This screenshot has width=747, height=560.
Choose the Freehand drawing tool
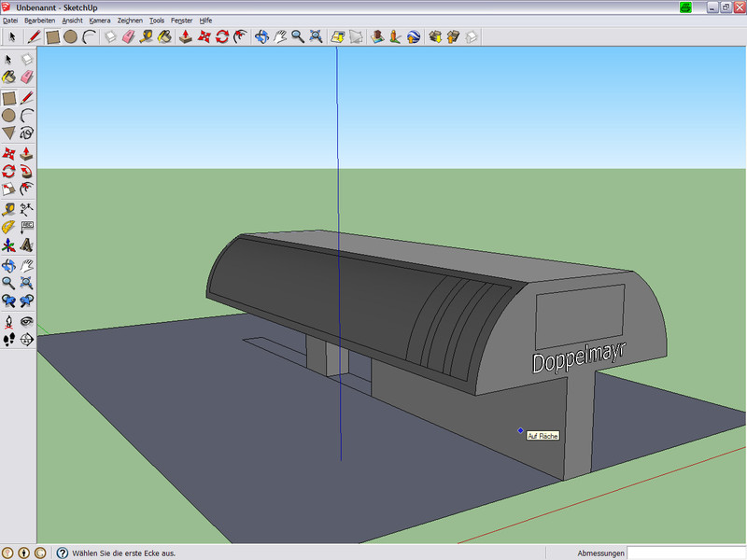point(27,133)
